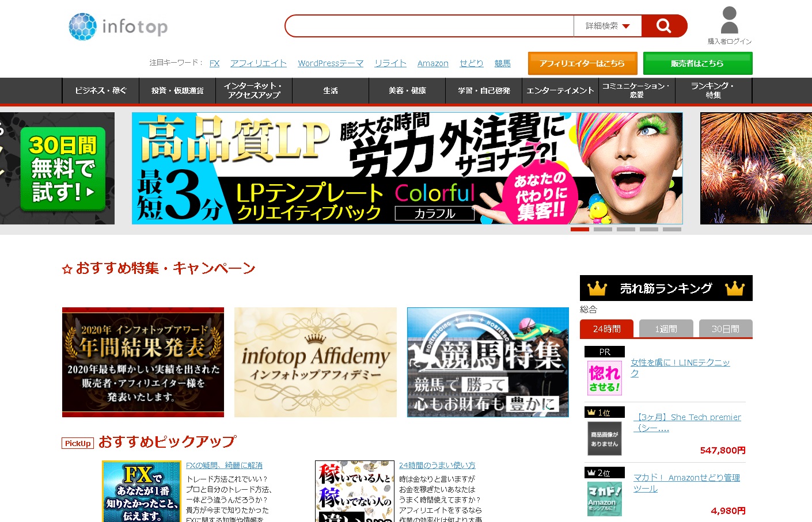Click the fireworks banner slide
The width and height of the screenshot is (812, 522).
[756, 168]
